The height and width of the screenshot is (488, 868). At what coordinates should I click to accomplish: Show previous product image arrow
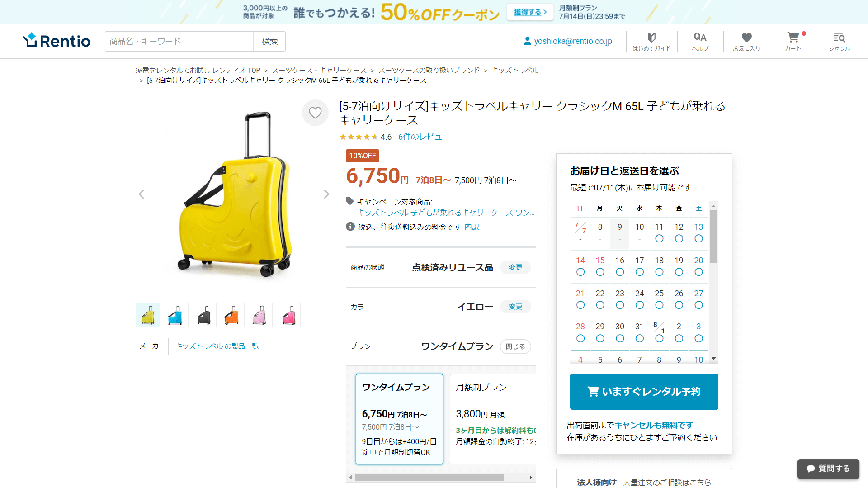[x=142, y=194]
